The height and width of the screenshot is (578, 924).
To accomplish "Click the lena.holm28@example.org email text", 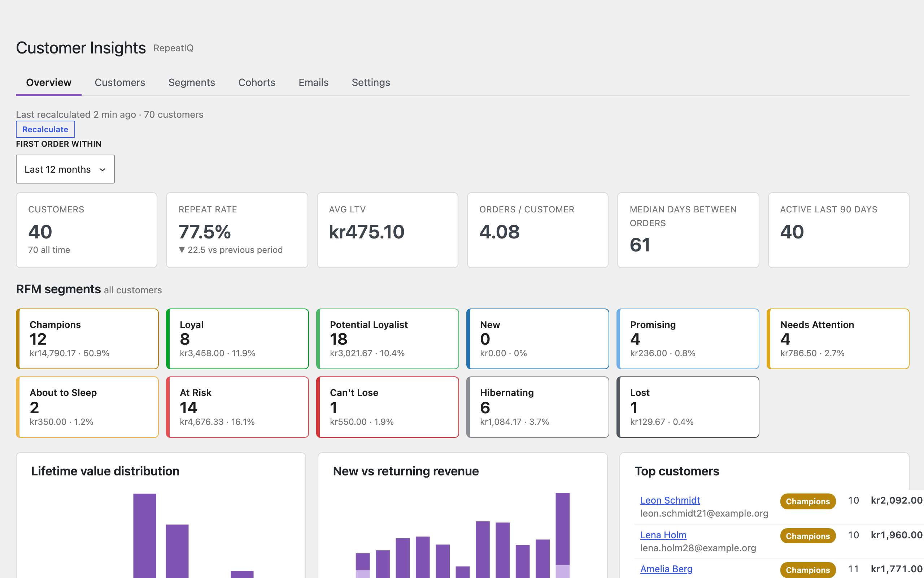I will [x=698, y=548].
